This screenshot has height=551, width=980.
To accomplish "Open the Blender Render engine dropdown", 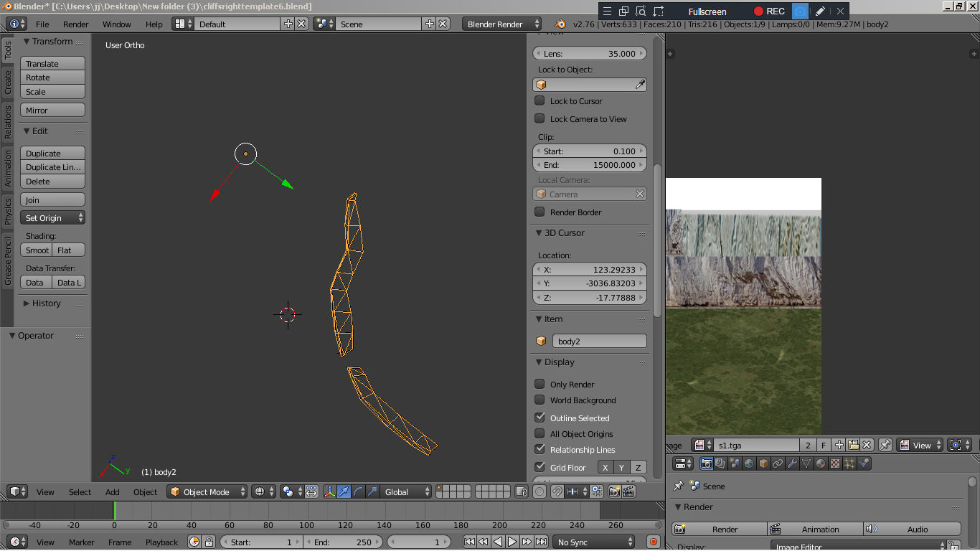I will pyautogui.click(x=501, y=24).
